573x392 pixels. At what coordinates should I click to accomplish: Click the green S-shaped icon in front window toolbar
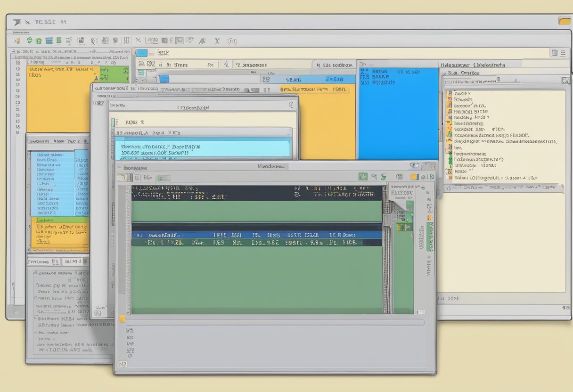point(384,177)
